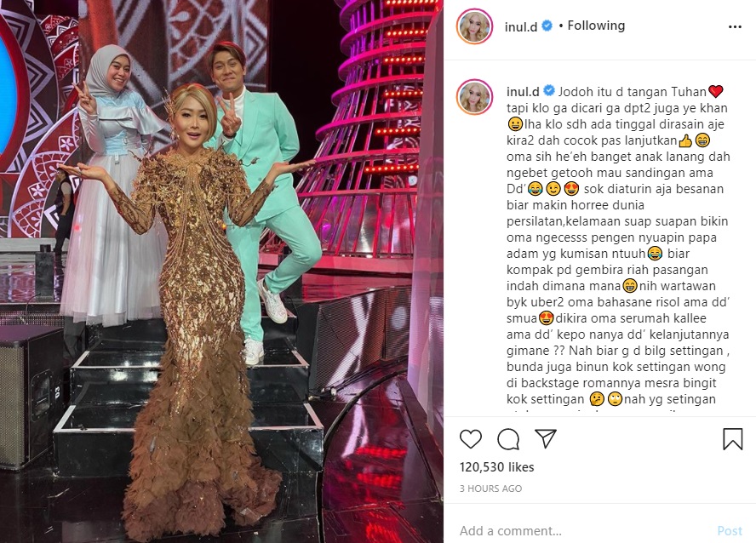Share the post with the paper plane icon
Image resolution: width=756 pixels, height=543 pixels.
[546, 438]
